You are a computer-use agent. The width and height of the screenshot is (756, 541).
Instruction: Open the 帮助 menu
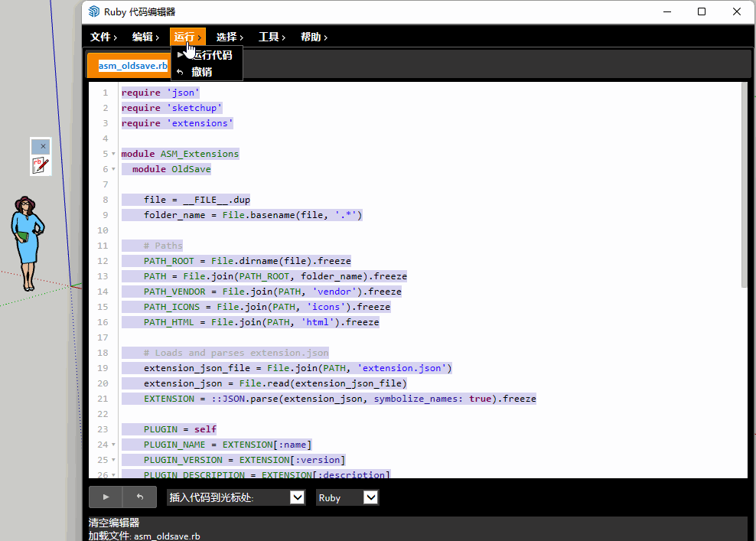point(314,37)
